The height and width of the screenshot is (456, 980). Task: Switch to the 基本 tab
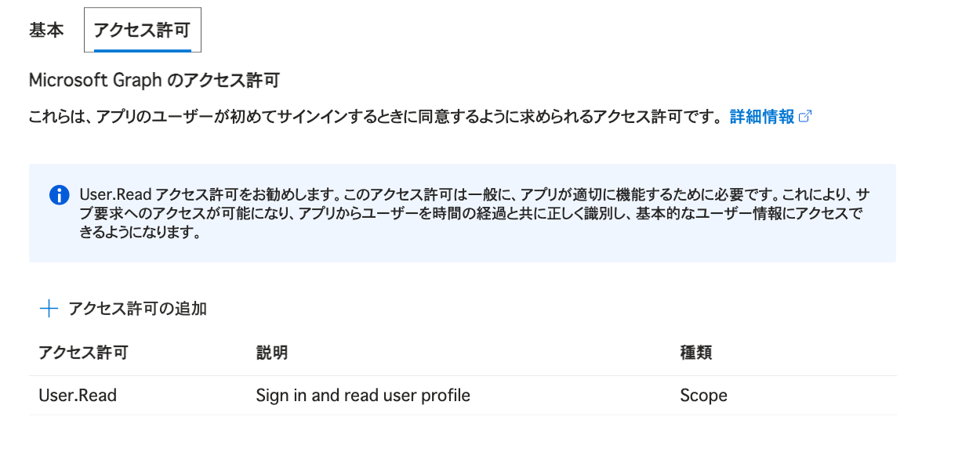(46, 31)
